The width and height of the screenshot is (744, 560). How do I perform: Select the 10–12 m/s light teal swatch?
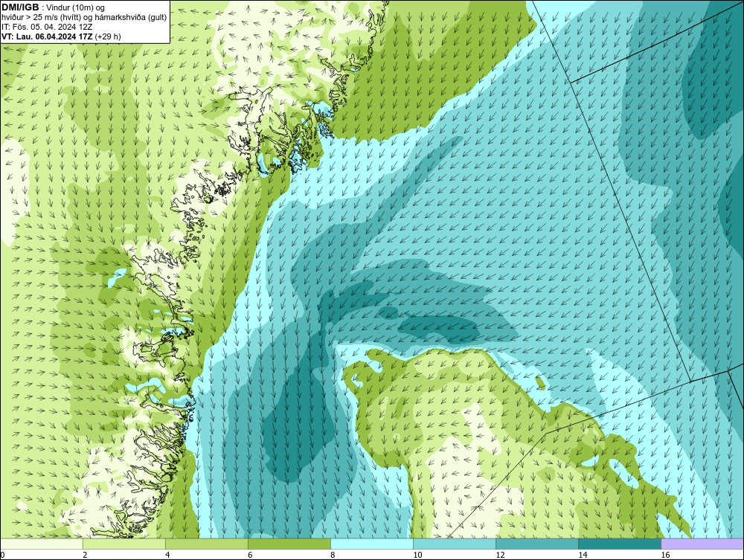(x=454, y=544)
